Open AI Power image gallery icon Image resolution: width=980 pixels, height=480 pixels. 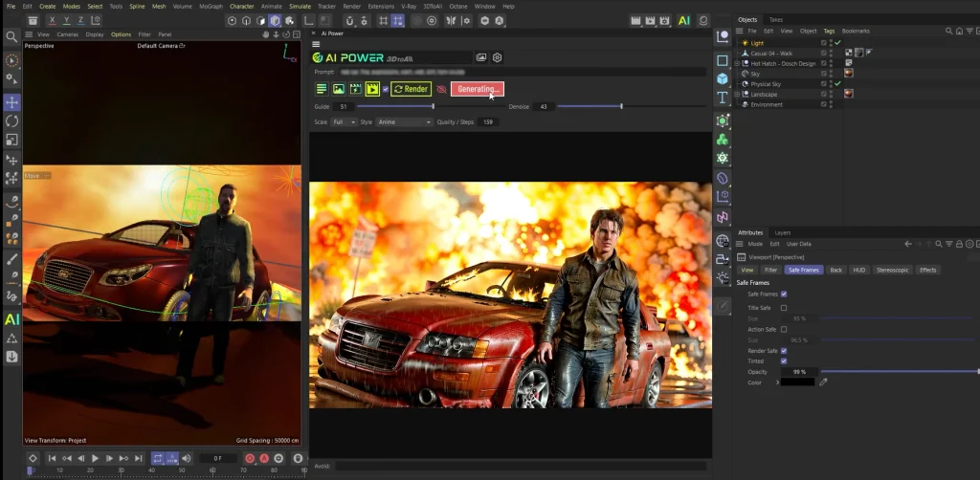pyautogui.click(x=481, y=57)
